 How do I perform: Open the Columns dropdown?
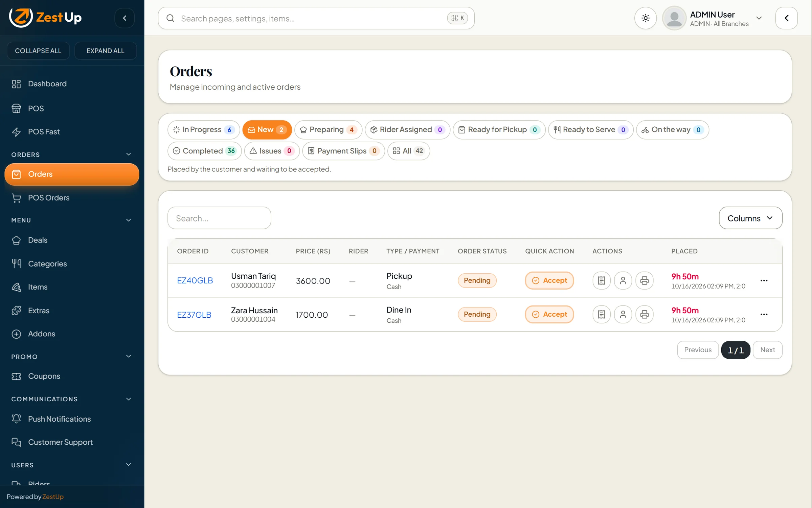(750, 218)
